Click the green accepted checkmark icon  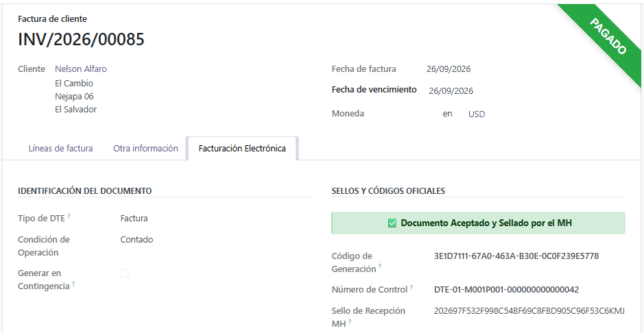point(392,223)
